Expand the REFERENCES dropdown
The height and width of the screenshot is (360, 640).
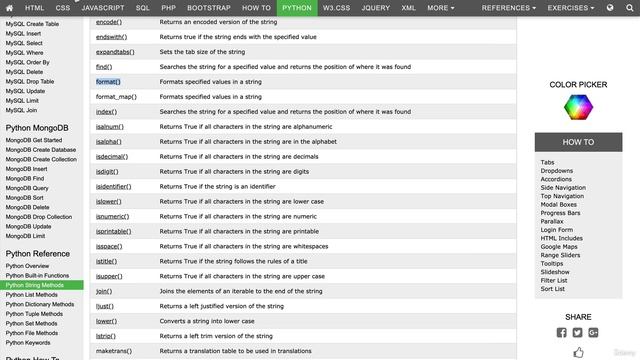coord(509,8)
